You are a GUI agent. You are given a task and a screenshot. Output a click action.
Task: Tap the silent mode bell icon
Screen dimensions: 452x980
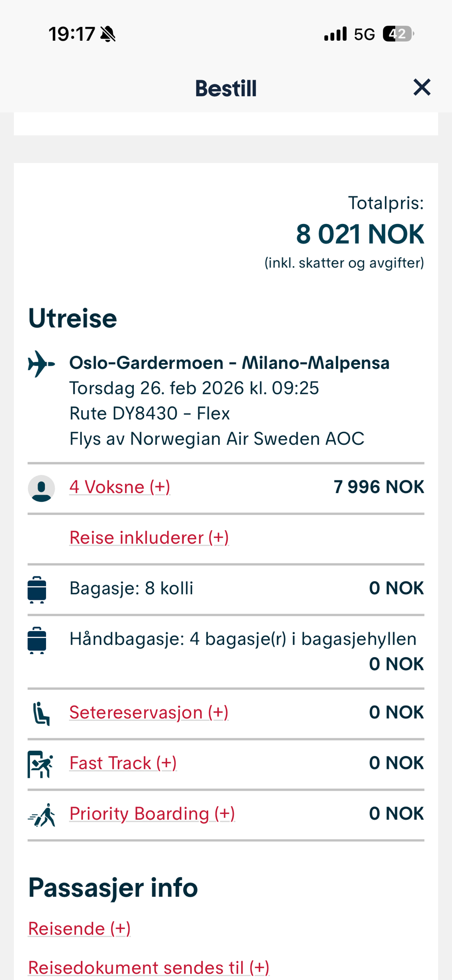click(108, 34)
